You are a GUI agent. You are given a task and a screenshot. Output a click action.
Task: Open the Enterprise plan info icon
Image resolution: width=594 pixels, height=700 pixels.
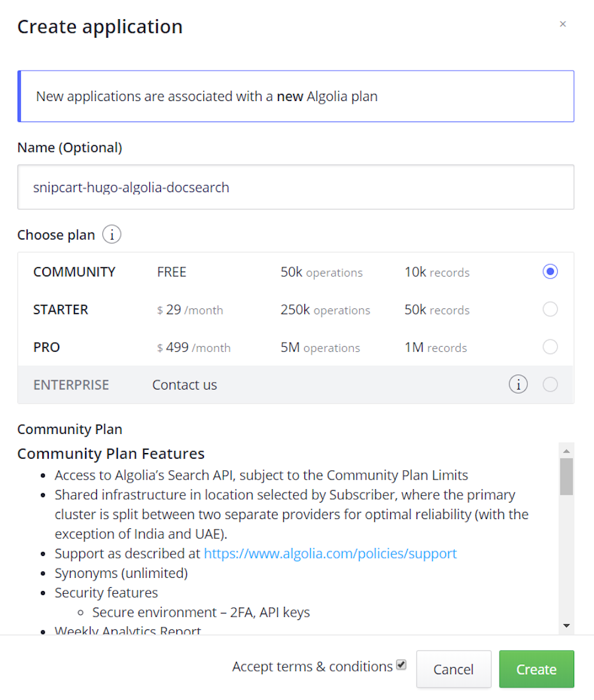[518, 384]
